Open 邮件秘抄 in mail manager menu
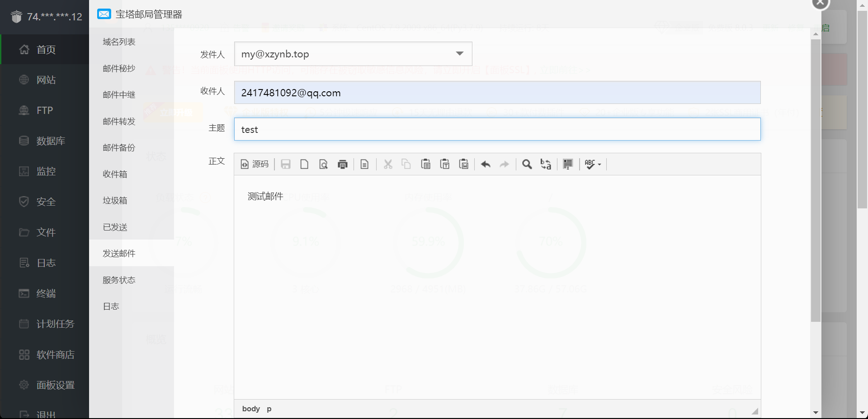This screenshot has width=868, height=419. pyautogui.click(x=119, y=68)
